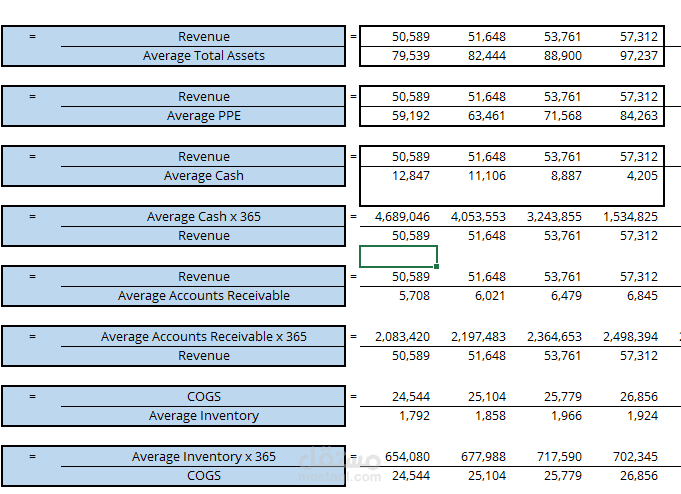The image size is (681, 494).
Task: Click the COGS label below Average Inventory x 365
Action: point(204,475)
